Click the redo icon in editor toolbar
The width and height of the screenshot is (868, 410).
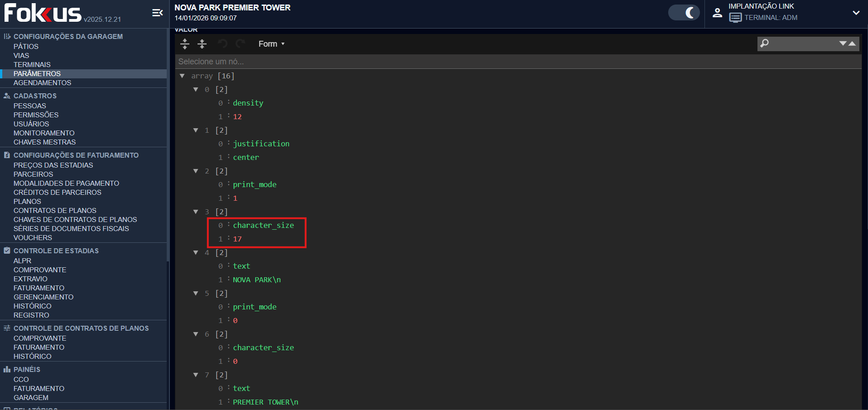(240, 44)
